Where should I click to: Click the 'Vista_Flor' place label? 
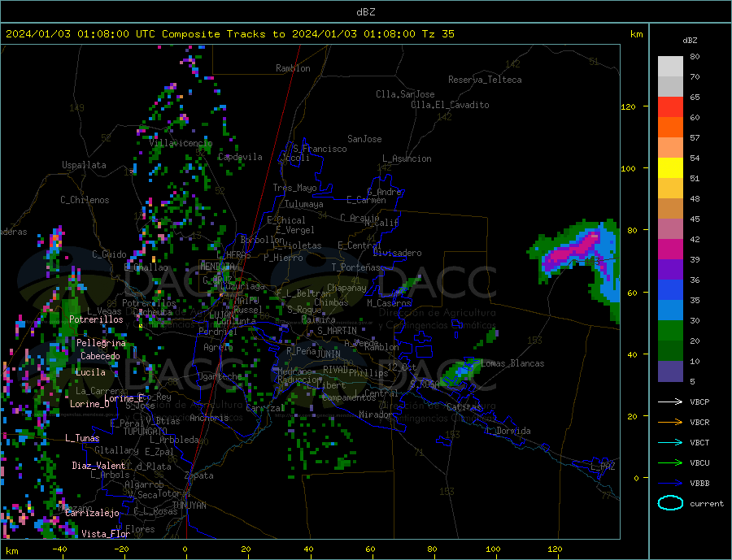click(106, 534)
